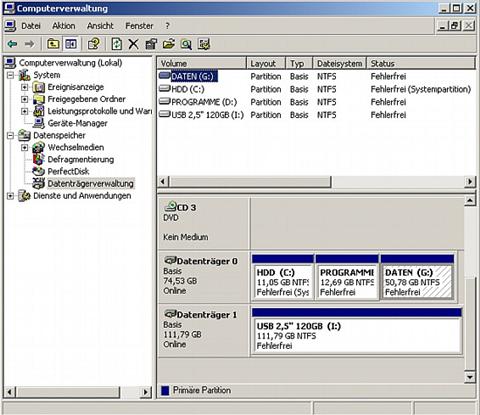The height and width of the screenshot is (415, 480).
Task: Select the Ereignisanzeige tree item
Action: tap(76, 87)
